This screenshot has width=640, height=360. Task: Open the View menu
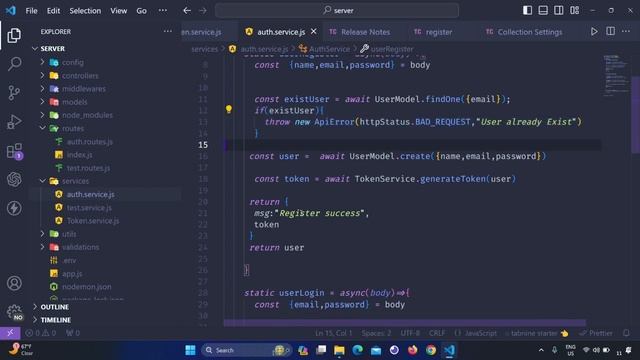[118, 11]
